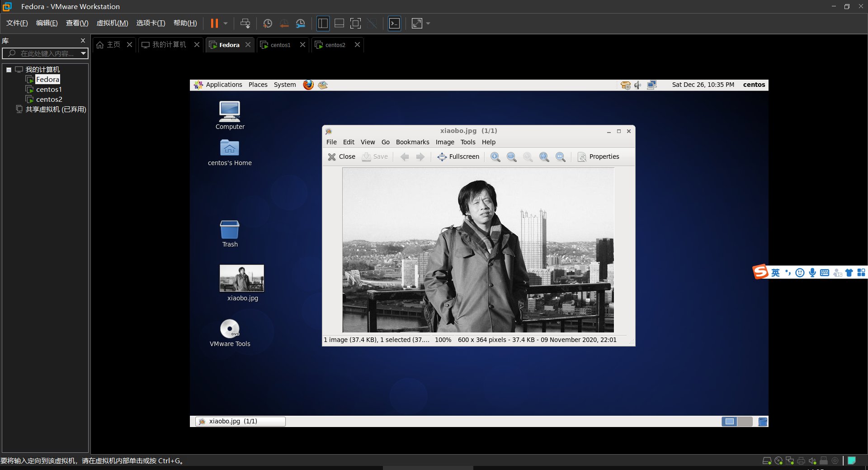Click the Unity mode icon
Image resolution: width=868 pixels, height=470 pixels.
(372, 23)
